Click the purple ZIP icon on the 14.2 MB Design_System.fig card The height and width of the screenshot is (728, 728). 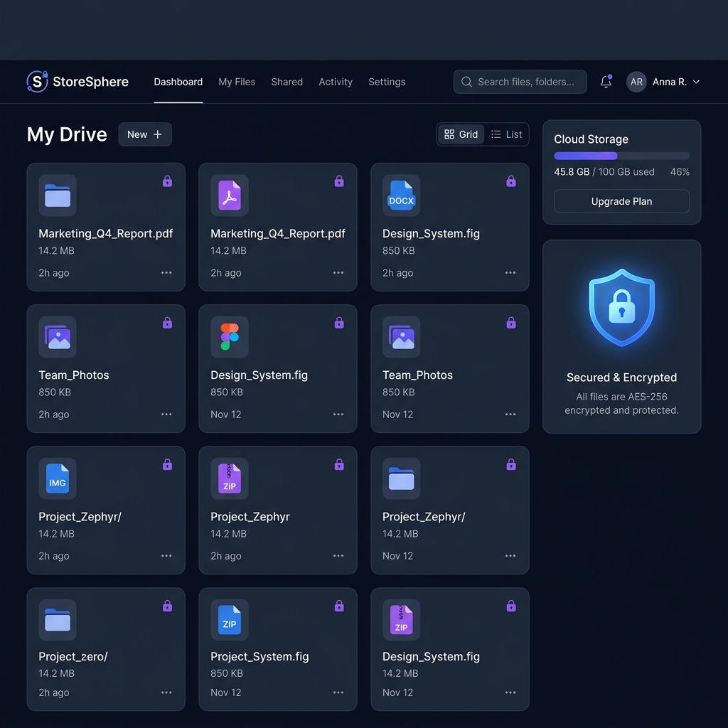[x=401, y=620]
